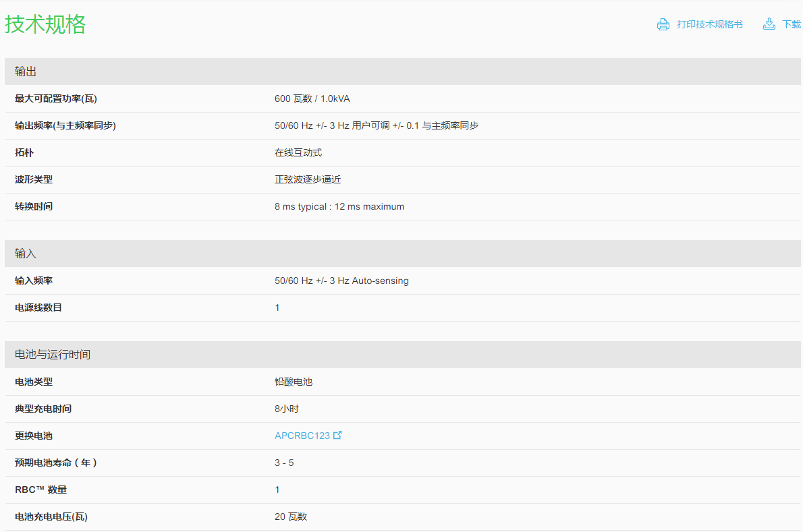Select the 预期电池寿命（年）row label
Screen dimensions: 803x532
click(56, 463)
